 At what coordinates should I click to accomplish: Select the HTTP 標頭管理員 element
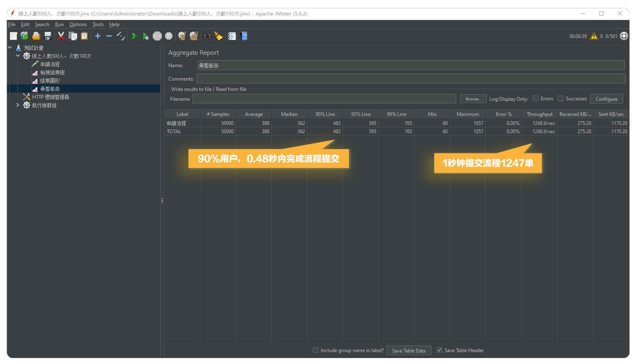tap(51, 97)
